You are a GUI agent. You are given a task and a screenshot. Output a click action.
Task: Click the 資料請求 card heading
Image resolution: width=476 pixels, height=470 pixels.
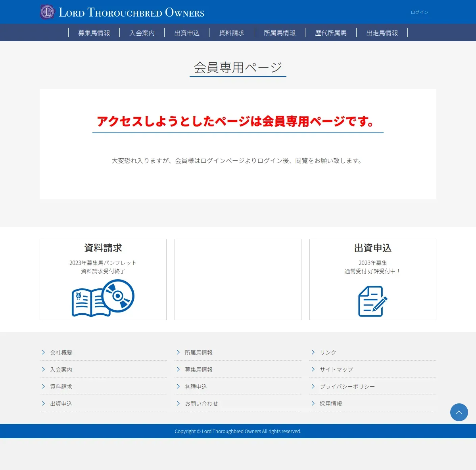coord(103,248)
